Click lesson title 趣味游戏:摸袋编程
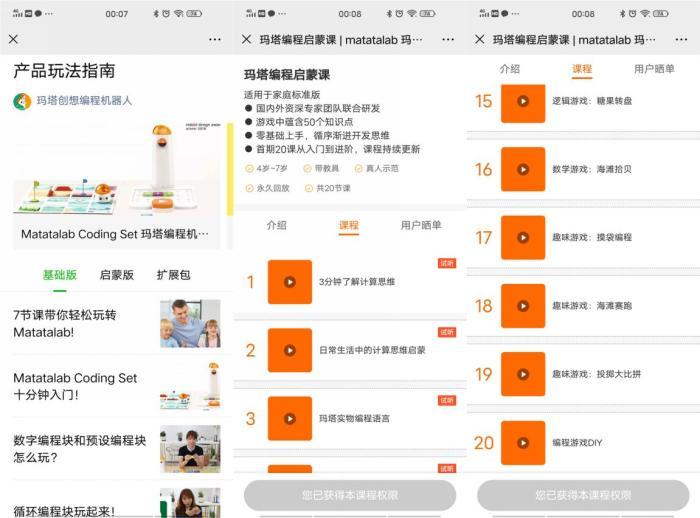Image resolution: width=700 pixels, height=518 pixels. 592,238
